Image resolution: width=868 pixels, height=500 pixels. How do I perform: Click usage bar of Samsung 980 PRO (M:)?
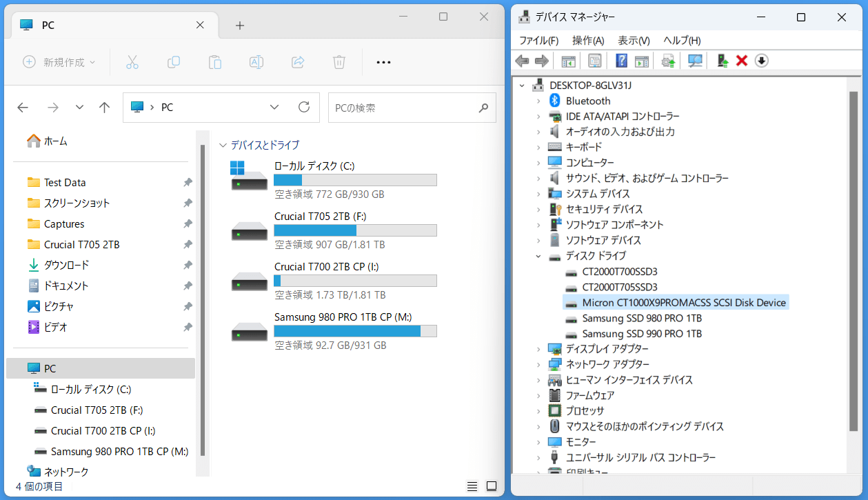(x=355, y=331)
